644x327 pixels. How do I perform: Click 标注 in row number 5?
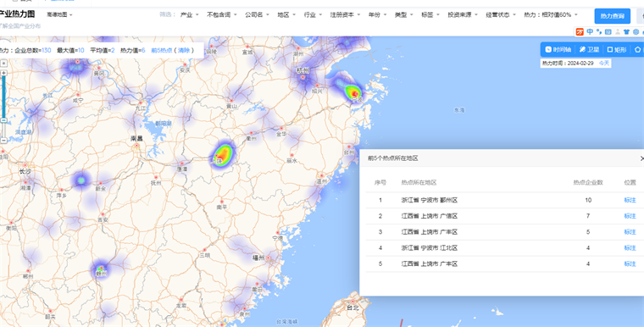[630, 264]
